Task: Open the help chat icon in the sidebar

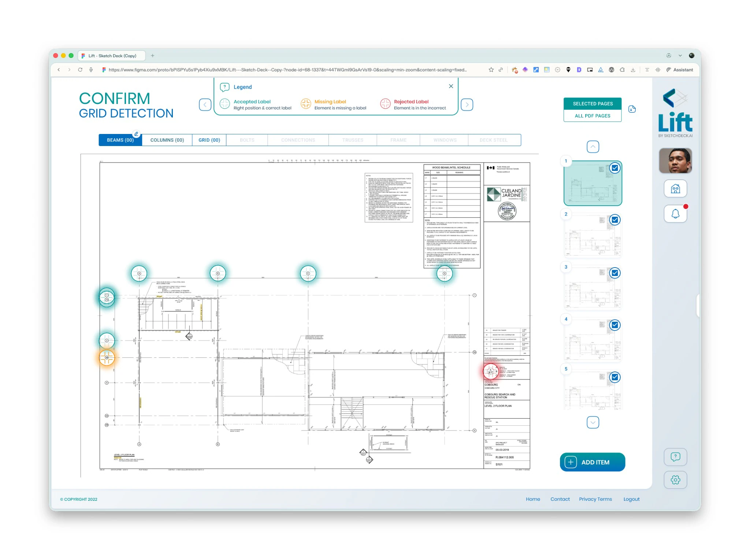Action: click(x=675, y=456)
